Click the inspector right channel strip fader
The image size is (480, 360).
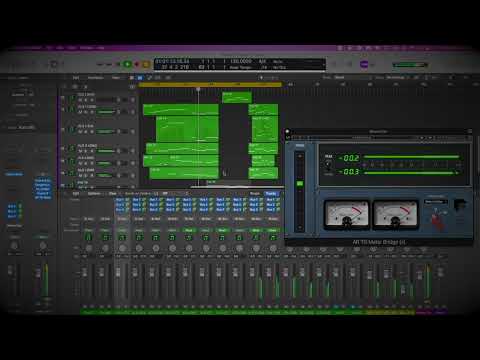pos(38,273)
